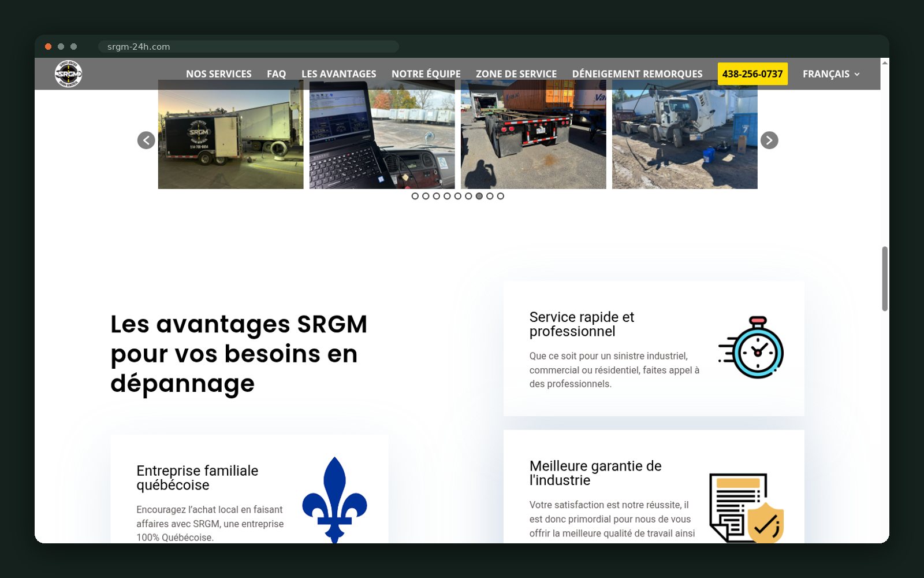Go to the FAQ menu item
This screenshot has width=924, height=578.
coord(276,74)
